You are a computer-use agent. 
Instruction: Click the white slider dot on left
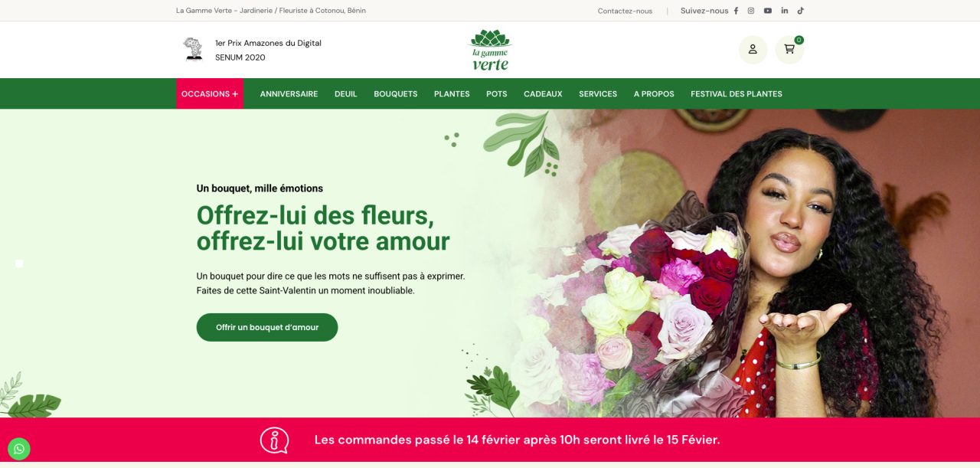pyautogui.click(x=19, y=263)
